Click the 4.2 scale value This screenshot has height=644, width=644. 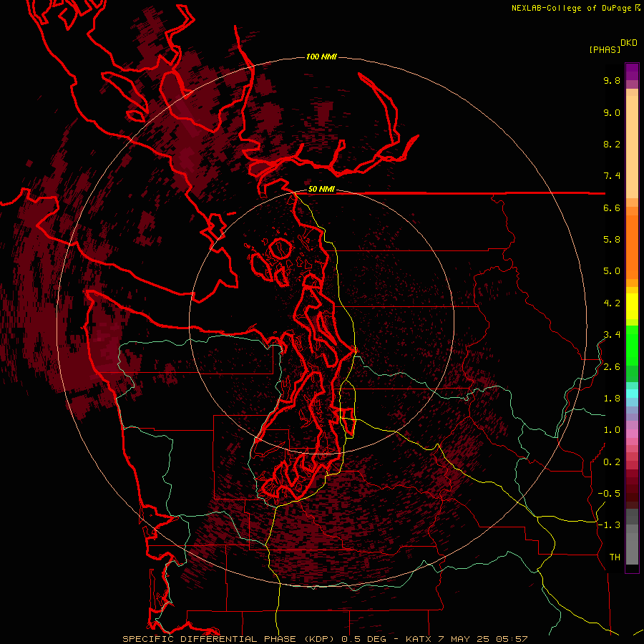[612, 303]
